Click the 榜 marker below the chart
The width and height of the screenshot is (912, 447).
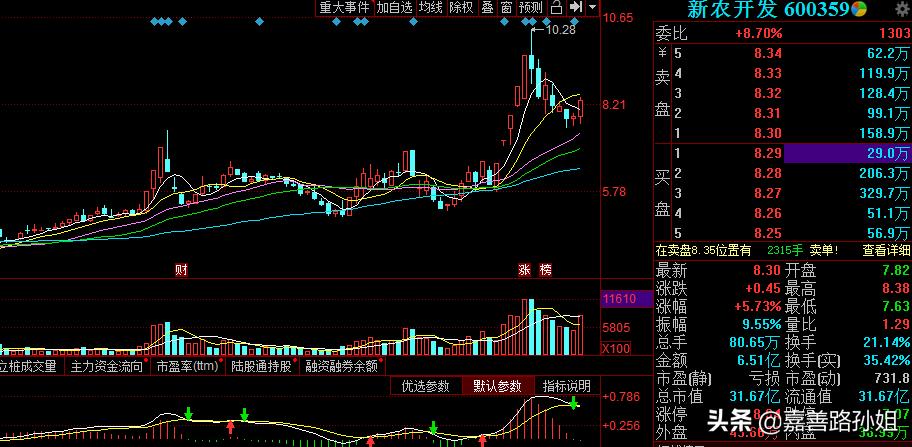[545, 270]
